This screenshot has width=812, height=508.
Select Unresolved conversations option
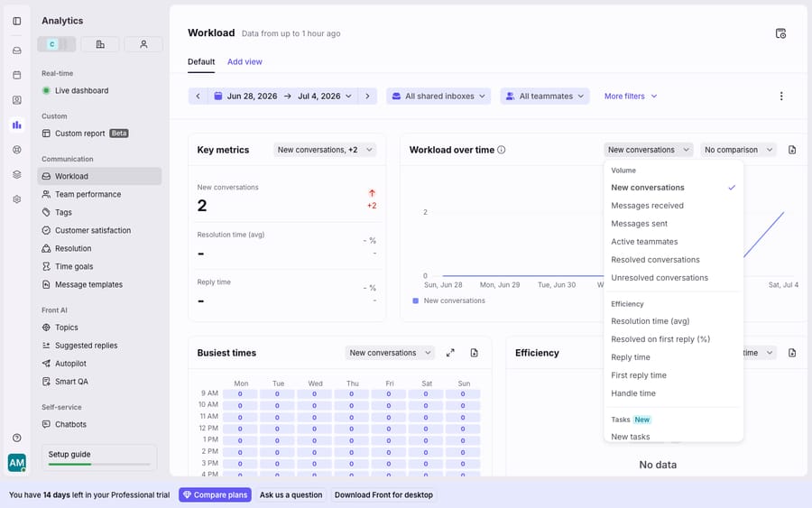tap(673, 278)
